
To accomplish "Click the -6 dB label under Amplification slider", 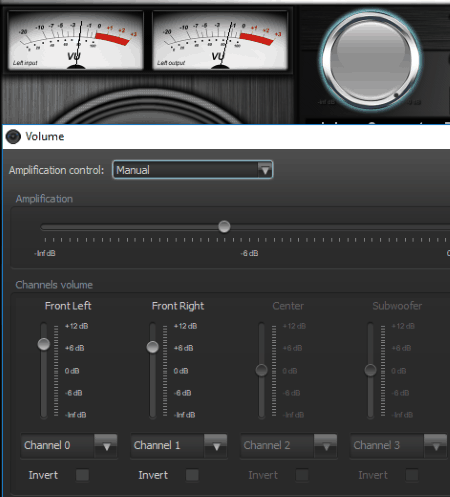I will [x=249, y=253].
